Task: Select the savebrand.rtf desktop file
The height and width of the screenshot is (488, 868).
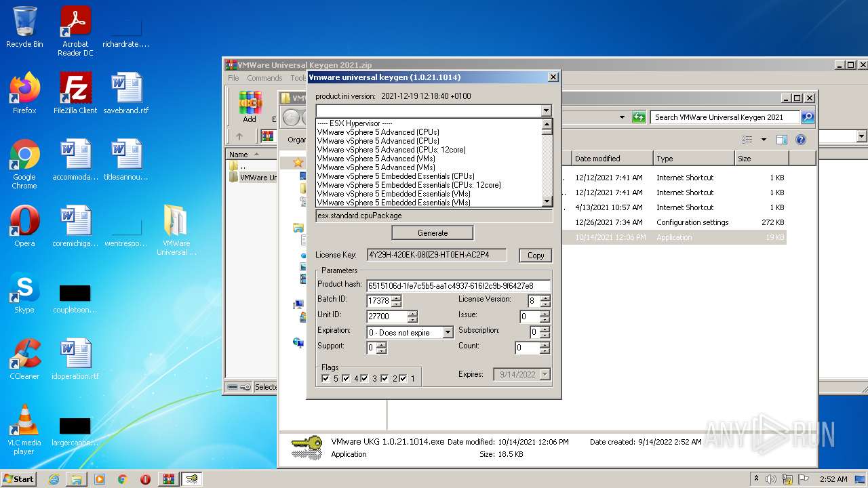Action: pyautogui.click(x=126, y=94)
